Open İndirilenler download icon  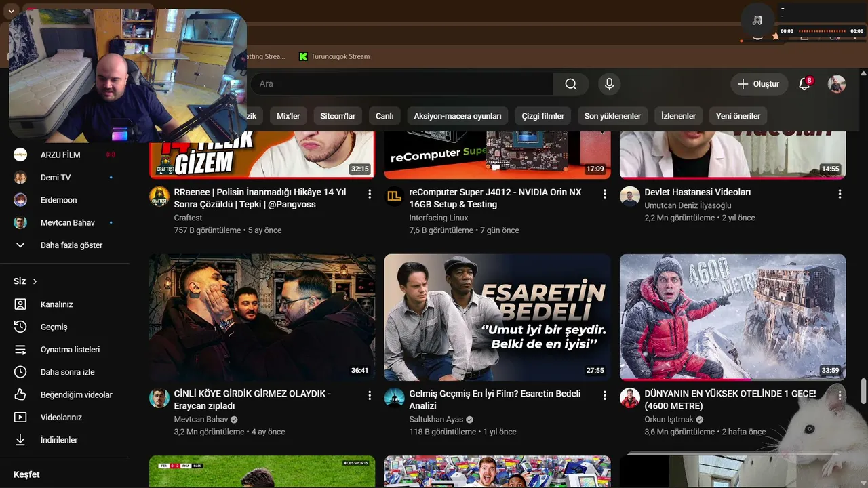pos(20,440)
